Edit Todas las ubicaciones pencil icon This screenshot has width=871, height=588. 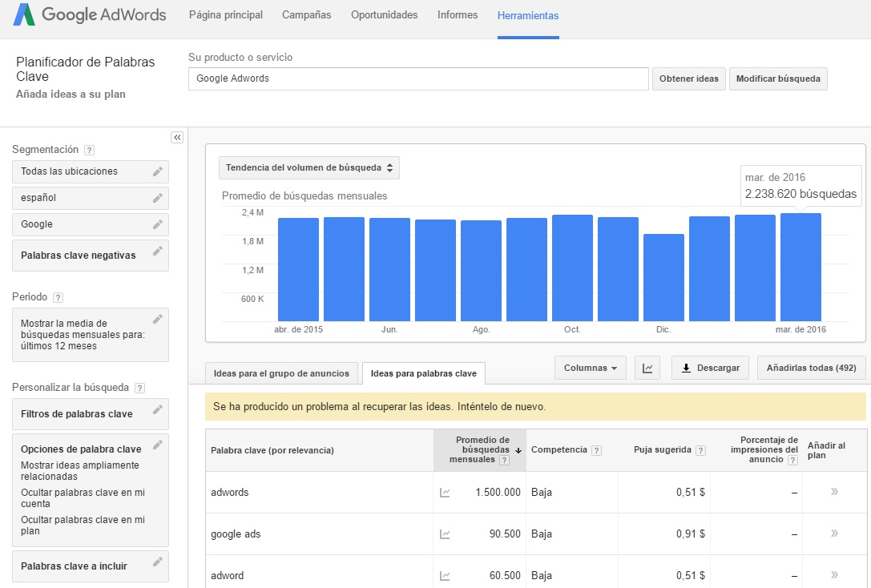click(x=158, y=171)
